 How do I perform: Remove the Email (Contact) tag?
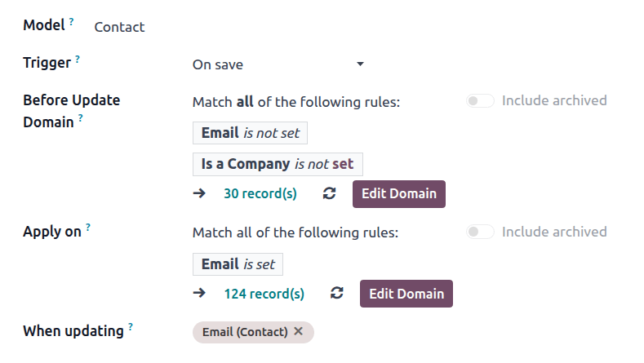[x=299, y=332]
